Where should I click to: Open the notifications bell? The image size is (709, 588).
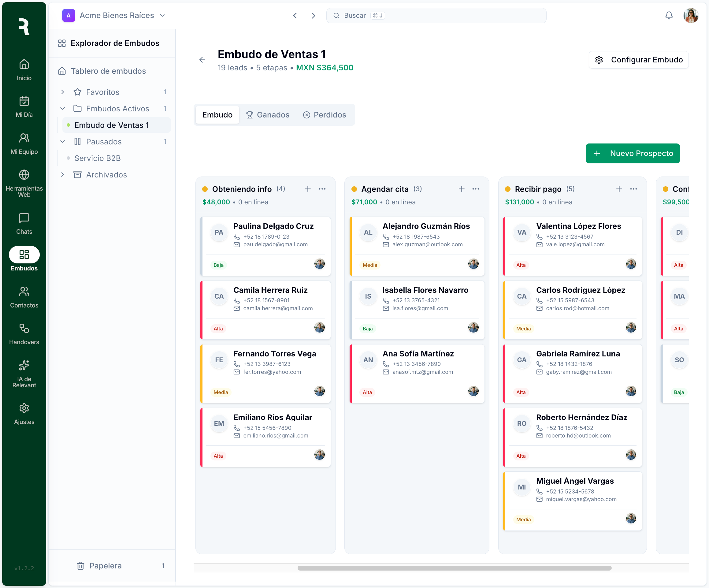click(669, 15)
